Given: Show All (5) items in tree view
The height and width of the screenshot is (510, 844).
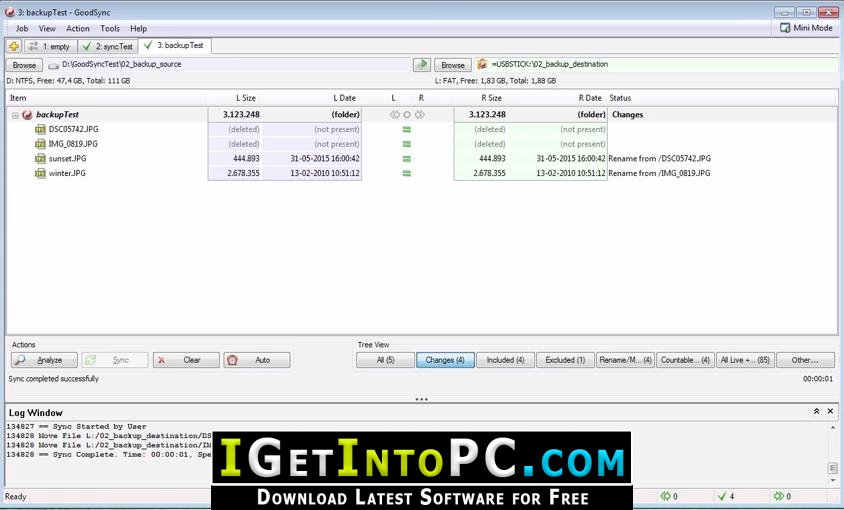Looking at the screenshot, I should coord(385,360).
